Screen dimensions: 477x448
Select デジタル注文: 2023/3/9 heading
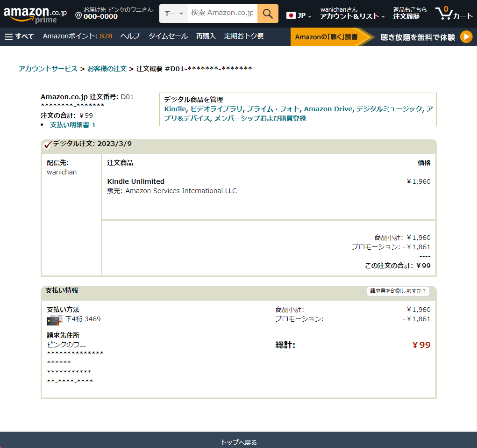point(92,144)
